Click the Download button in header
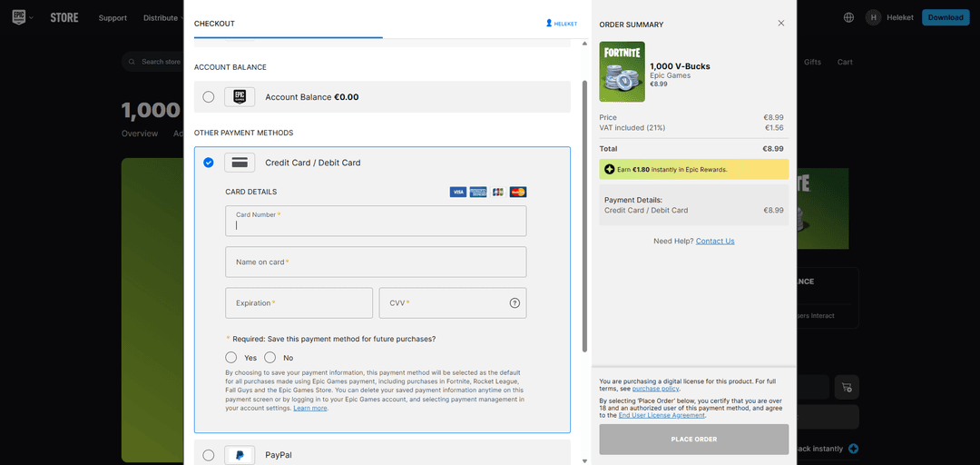 coord(946,17)
